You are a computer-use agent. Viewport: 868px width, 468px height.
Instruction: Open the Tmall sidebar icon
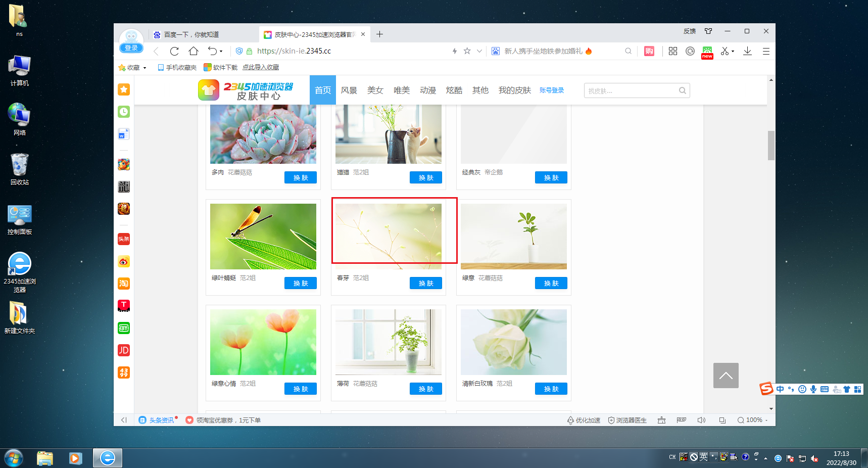click(124, 306)
